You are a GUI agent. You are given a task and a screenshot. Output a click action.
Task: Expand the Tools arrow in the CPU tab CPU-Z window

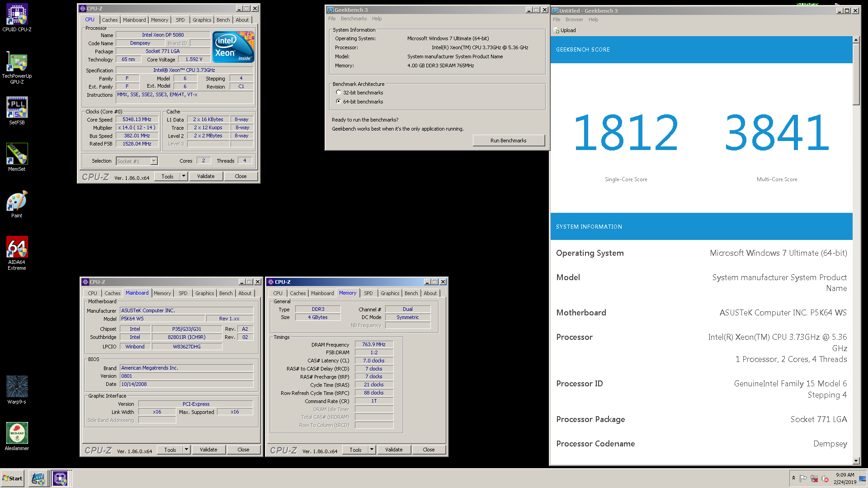(184, 176)
